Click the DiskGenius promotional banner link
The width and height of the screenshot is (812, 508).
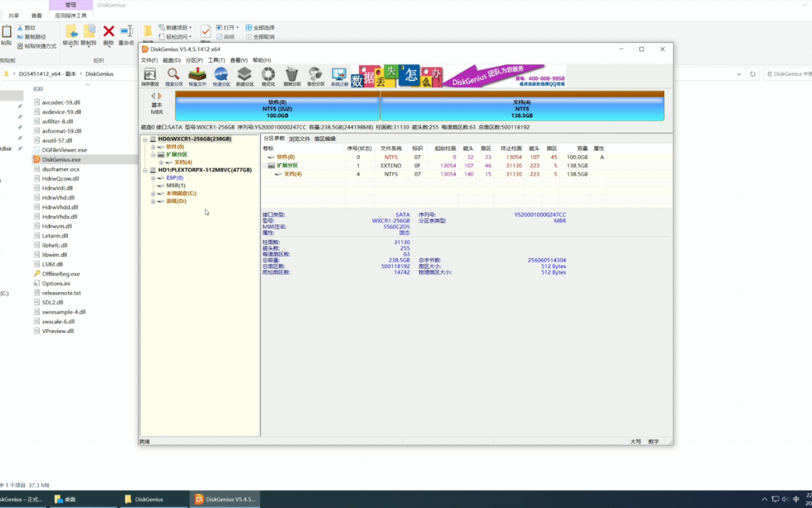pos(458,76)
